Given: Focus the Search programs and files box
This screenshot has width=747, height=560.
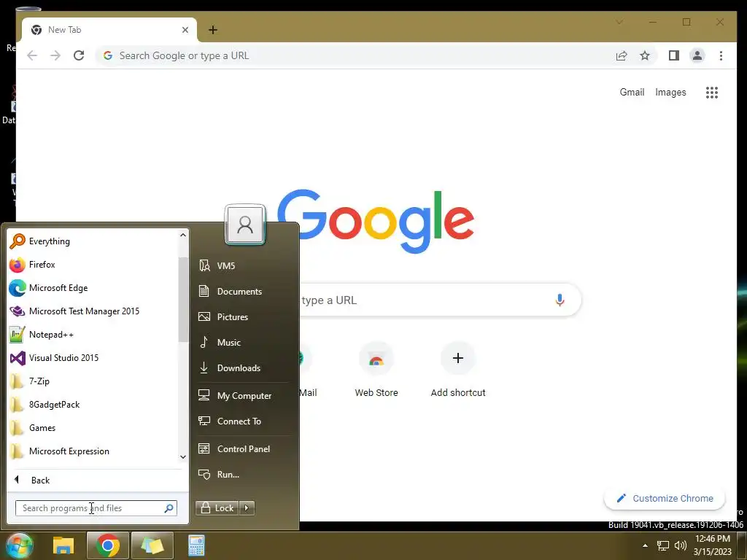Looking at the screenshot, I should click(96, 508).
